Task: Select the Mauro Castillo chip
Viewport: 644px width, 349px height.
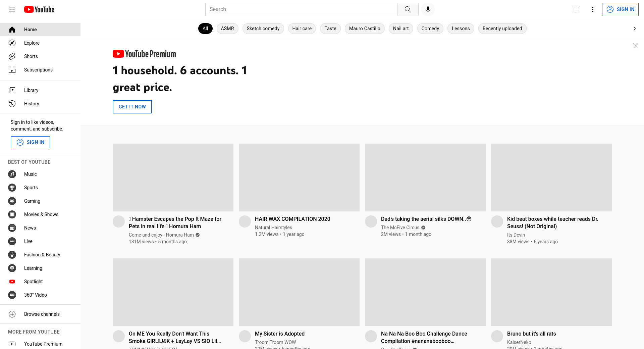Action: click(365, 29)
